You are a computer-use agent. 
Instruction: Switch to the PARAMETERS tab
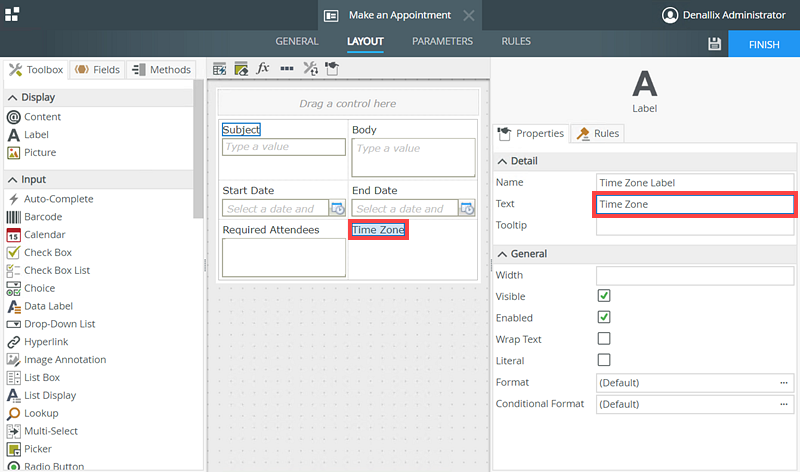pyautogui.click(x=442, y=42)
